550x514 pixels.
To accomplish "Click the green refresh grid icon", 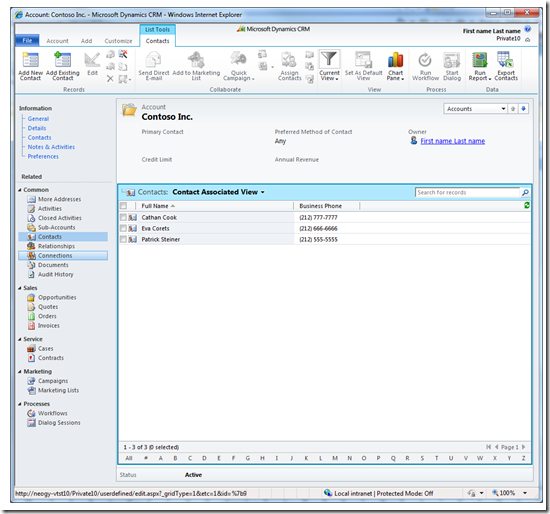I will coord(526,206).
